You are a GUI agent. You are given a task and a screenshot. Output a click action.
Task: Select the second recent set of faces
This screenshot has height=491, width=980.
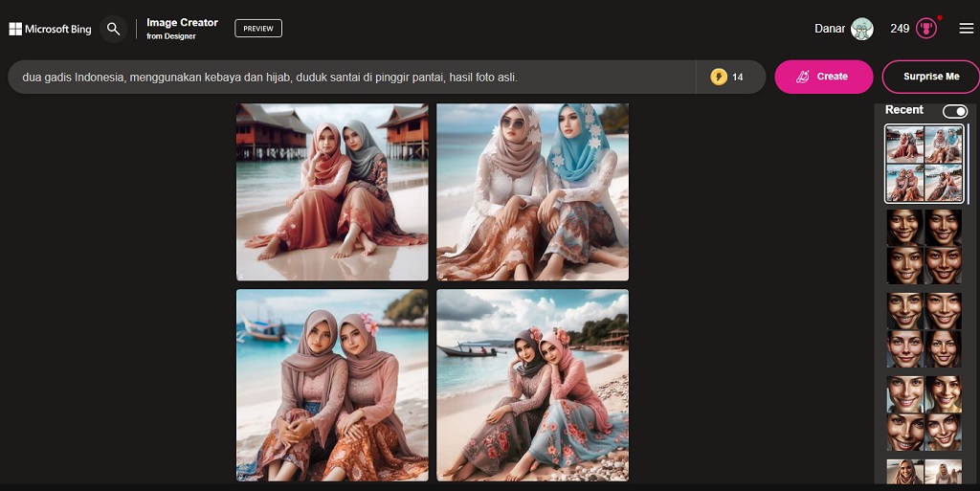pyautogui.click(x=924, y=247)
